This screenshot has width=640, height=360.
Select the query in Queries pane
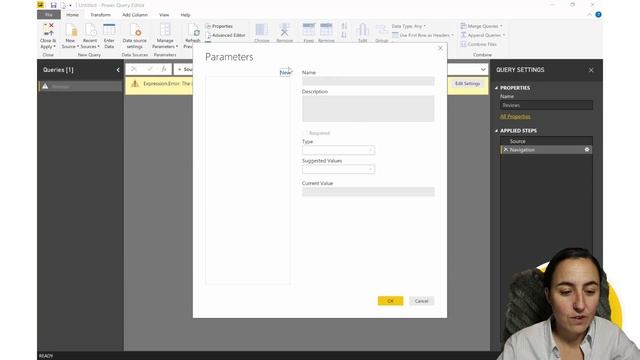(x=80, y=87)
